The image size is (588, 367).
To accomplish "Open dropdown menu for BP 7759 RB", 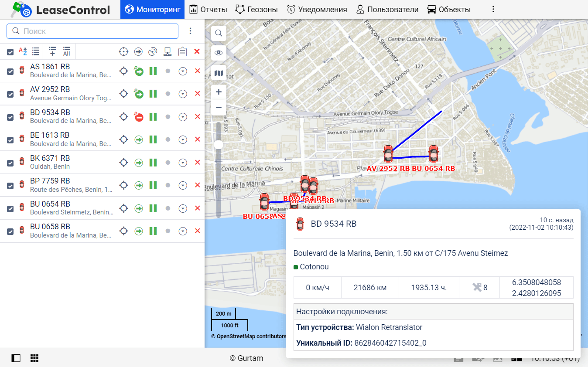I will pyautogui.click(x=183, y=185).
